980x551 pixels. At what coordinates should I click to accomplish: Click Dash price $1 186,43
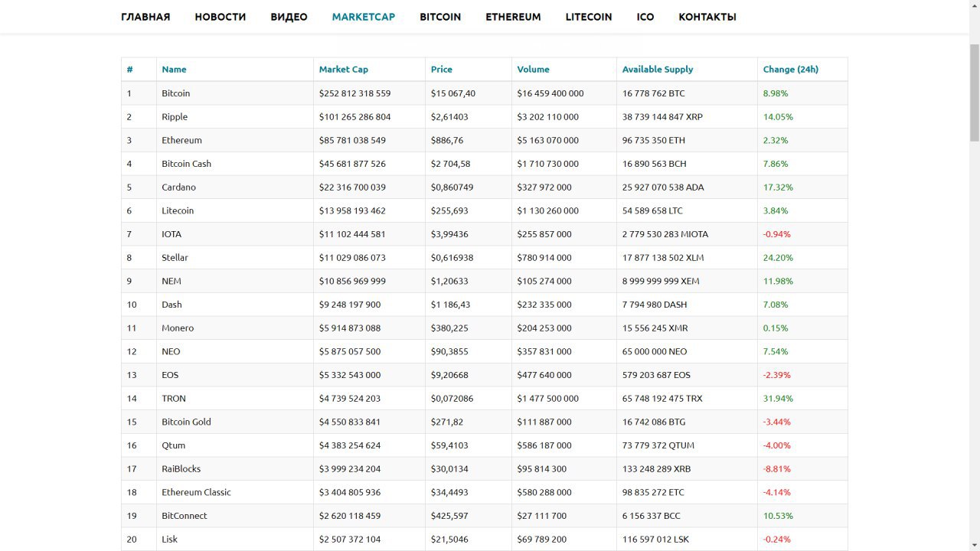pos(452,305)
